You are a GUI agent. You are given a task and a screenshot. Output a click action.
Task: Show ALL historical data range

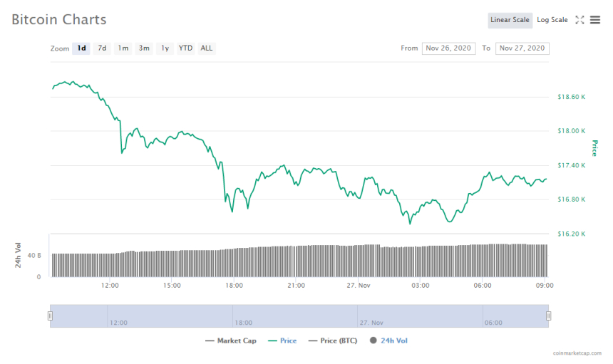tap(207, 48)
